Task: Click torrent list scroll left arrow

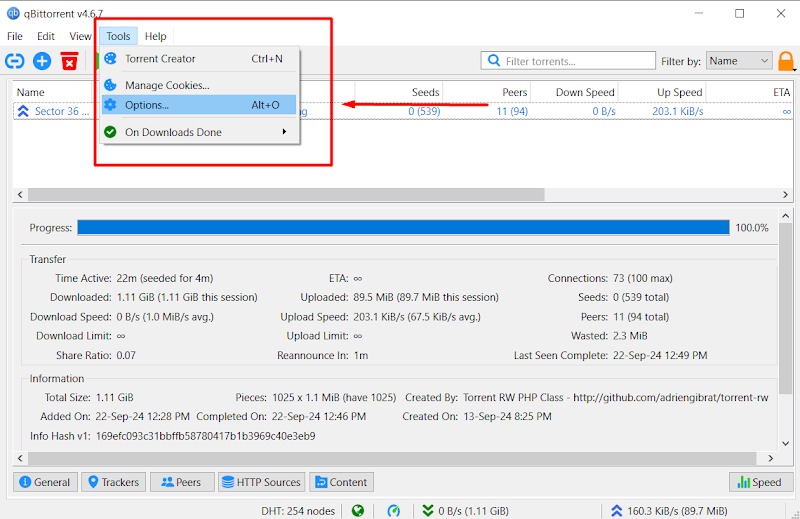Action: 20,194
